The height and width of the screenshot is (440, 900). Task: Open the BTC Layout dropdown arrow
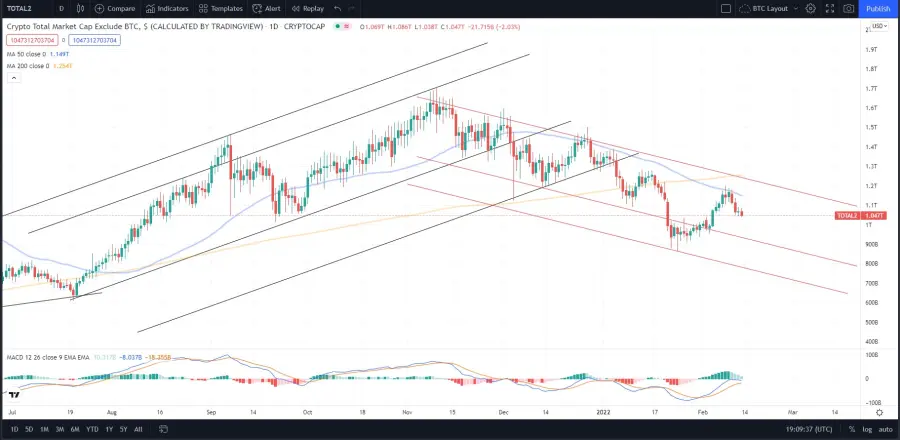pyautogui.click(x=795, y=9)
